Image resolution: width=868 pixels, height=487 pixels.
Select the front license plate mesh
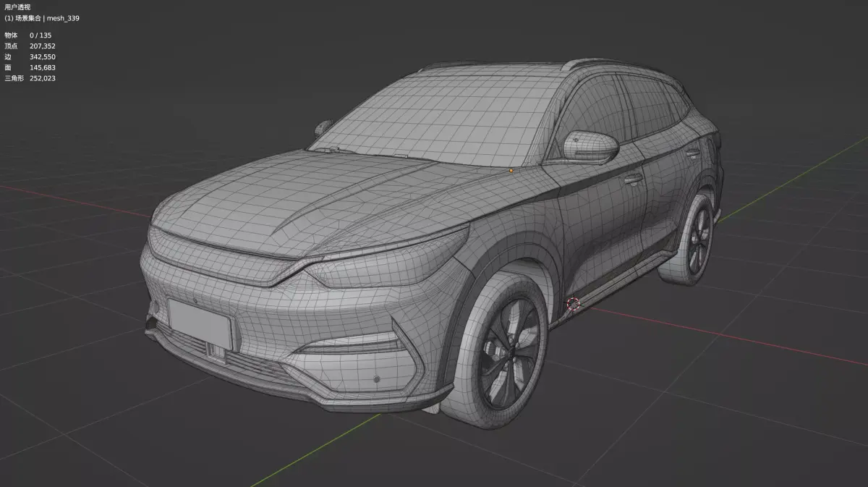[200, 323]
